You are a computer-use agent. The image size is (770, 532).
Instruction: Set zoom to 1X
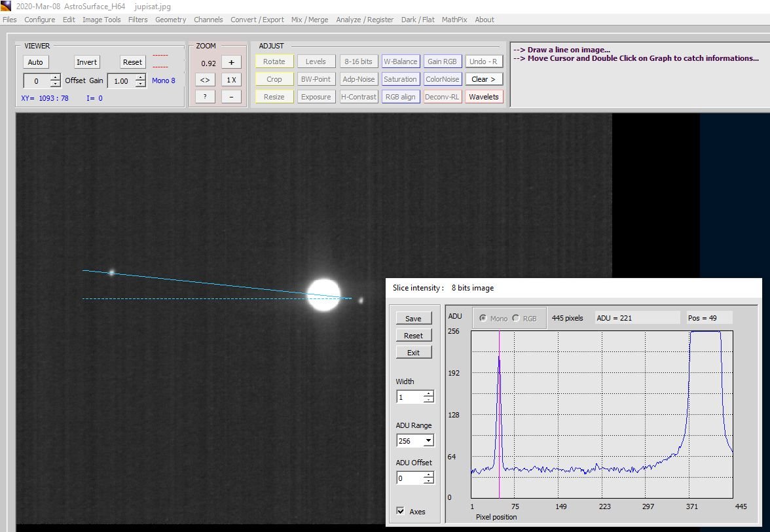tap(231, 80)
